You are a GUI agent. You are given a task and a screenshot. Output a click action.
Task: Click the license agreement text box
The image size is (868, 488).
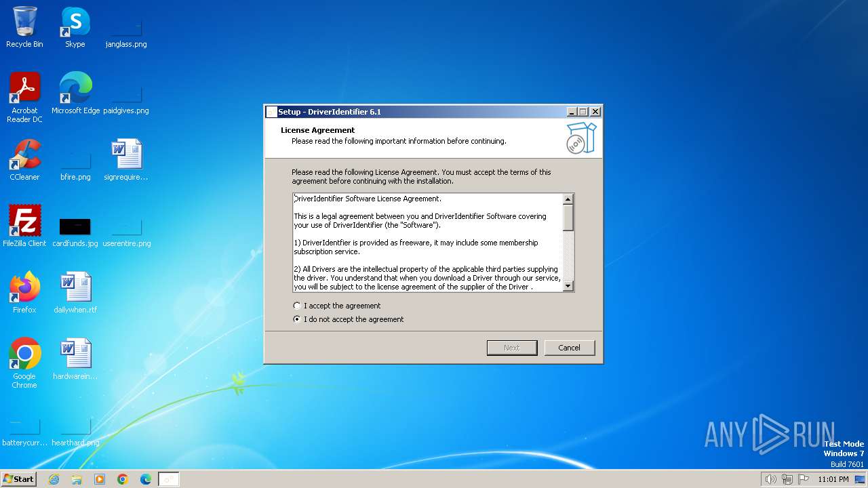pyautogui.click(x=428, y=243)
